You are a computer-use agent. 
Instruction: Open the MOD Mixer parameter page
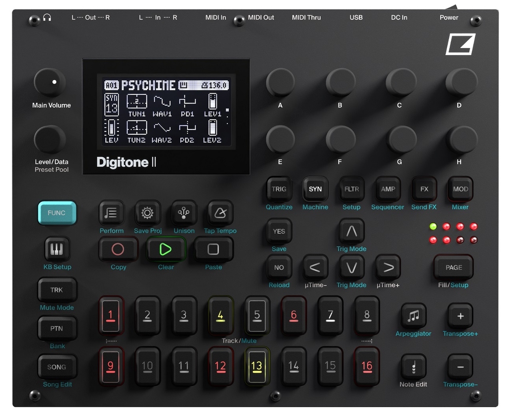point(460,189)
